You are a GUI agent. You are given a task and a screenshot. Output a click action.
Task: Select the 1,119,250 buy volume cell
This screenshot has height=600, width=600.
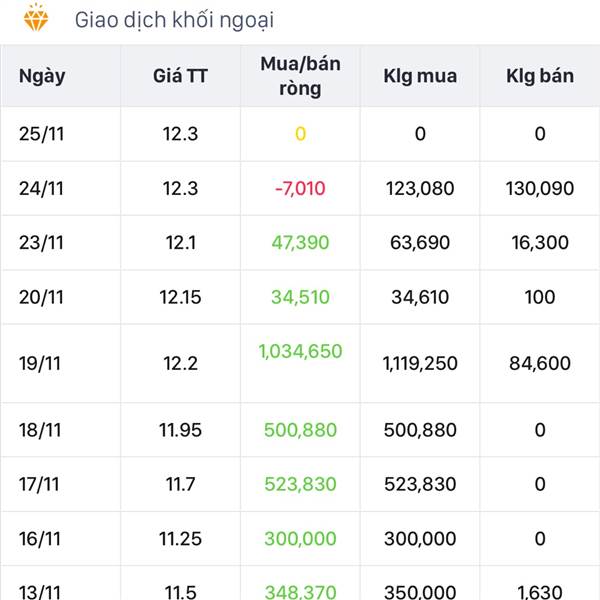420,363
